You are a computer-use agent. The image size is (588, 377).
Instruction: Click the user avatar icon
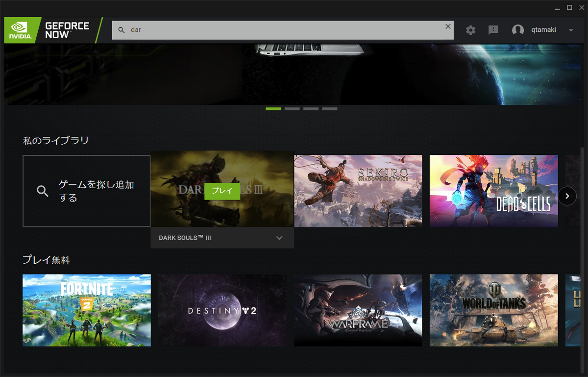[518, 30]
